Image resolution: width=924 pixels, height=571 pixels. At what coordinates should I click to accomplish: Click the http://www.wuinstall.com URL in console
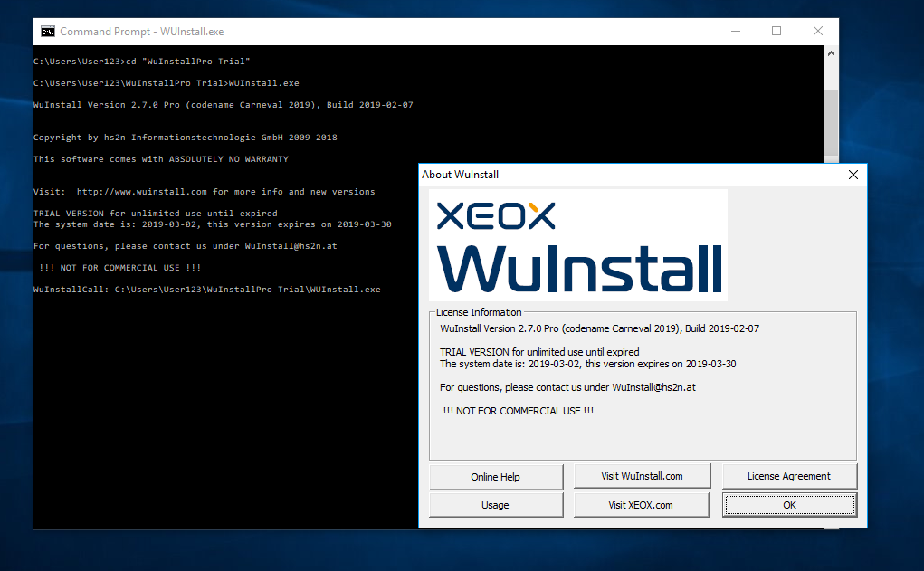click(x=142, y=192)
